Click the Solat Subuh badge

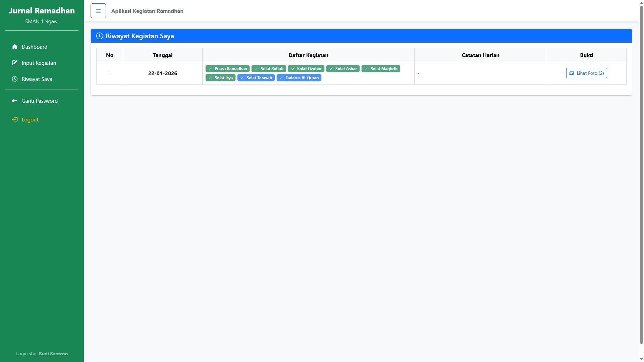269,69
